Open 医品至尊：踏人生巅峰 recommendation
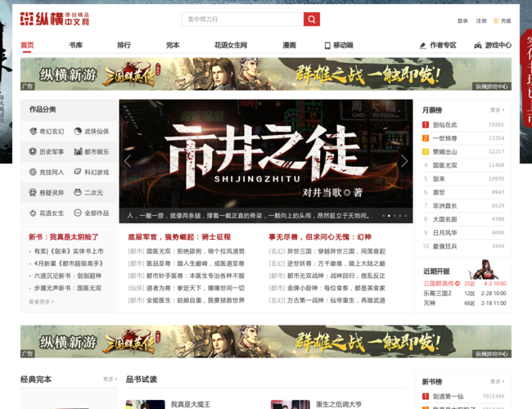 195,263
